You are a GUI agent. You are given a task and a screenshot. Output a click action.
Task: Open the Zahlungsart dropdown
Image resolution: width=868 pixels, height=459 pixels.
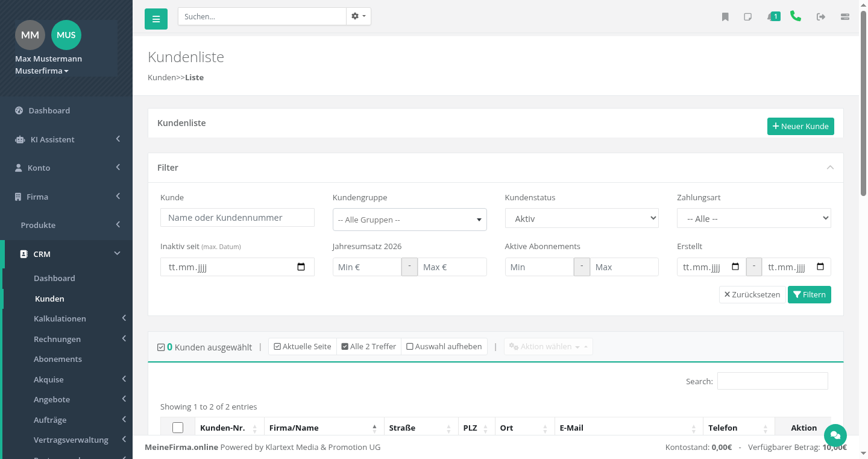pyautogui.click(x=754, y=218)
